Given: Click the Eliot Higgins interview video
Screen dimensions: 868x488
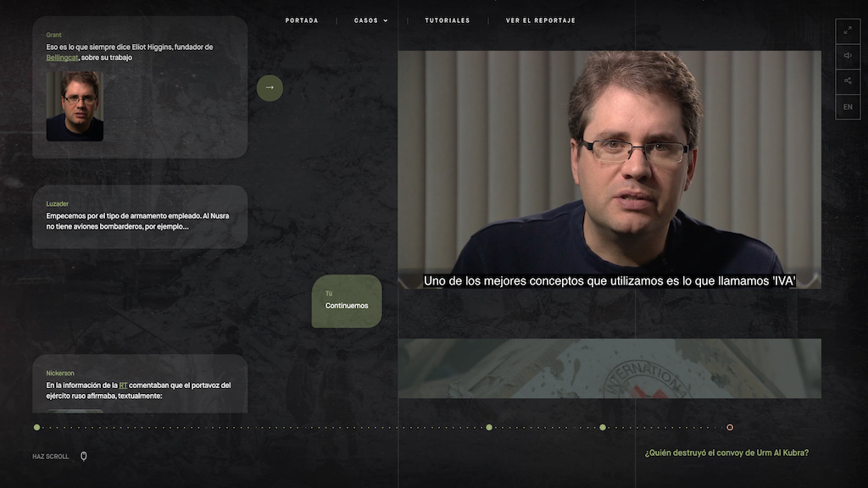Looking at the screenshot, I should click(x=609, y=169).
